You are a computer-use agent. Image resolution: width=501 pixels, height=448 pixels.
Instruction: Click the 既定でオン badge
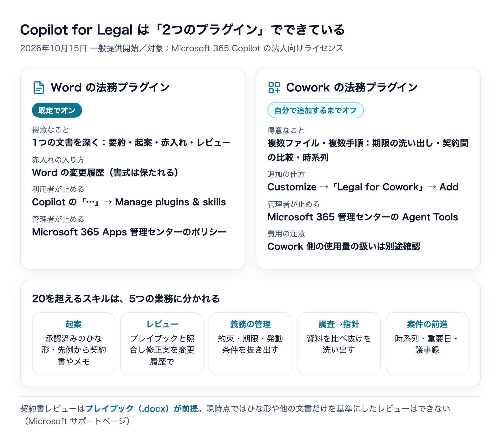(57, 110)
